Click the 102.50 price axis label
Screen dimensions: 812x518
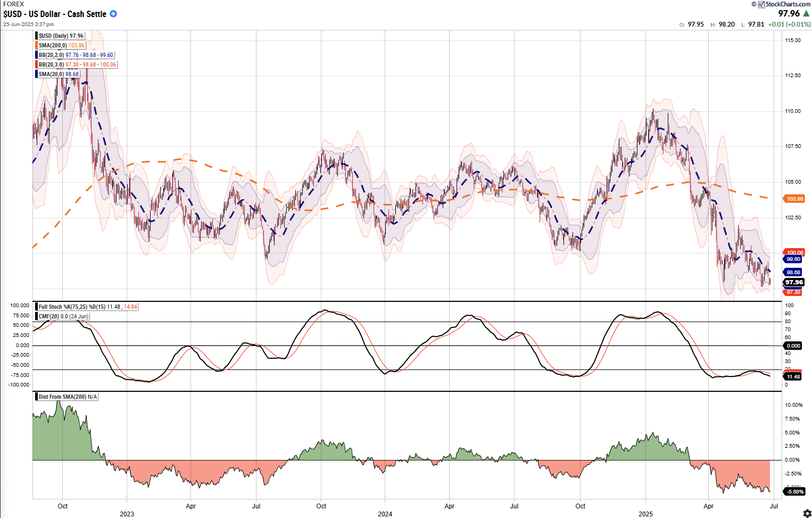pyautogui.click(x=793, y=218)
